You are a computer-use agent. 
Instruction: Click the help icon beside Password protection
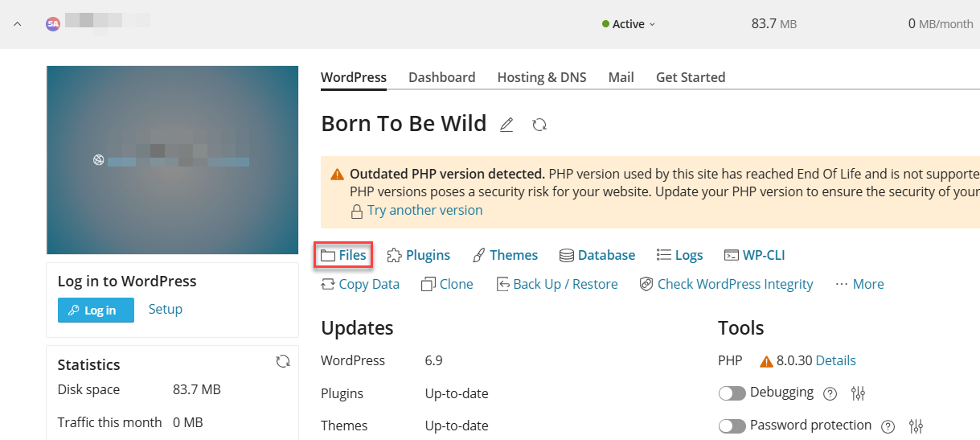tap(888, 426)
